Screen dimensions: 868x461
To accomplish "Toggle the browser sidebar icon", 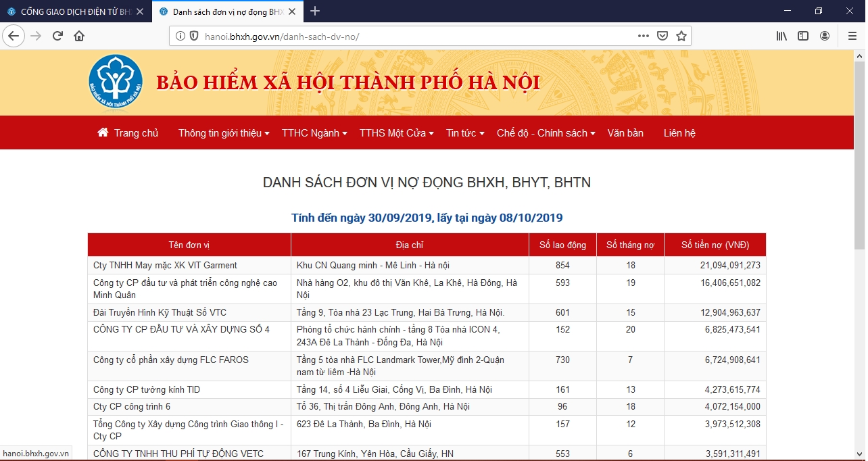I will point(802,36).
